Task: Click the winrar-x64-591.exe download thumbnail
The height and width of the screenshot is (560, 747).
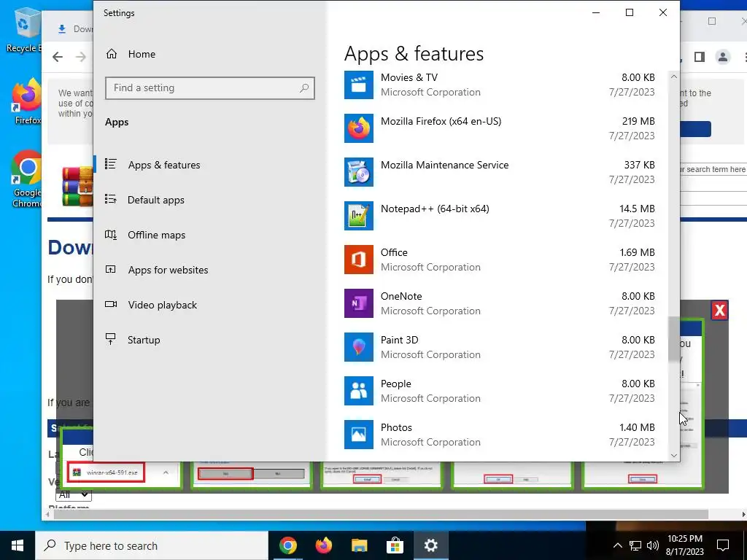Action: (105, 472)
